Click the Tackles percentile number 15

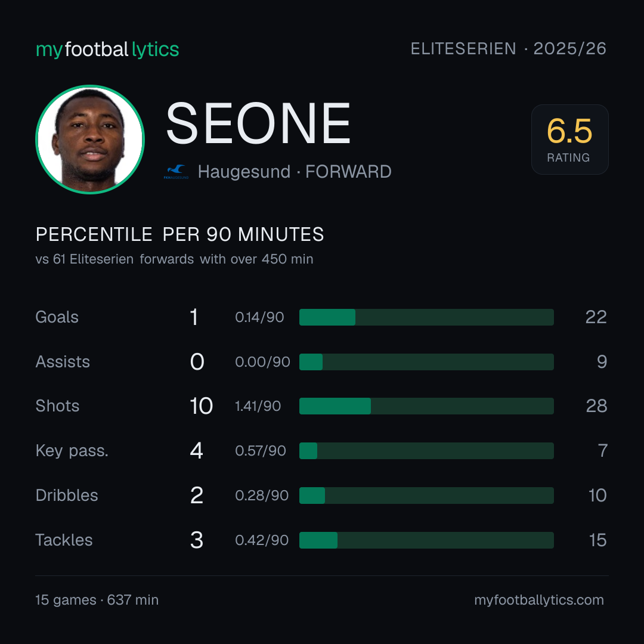click(597, 540)
